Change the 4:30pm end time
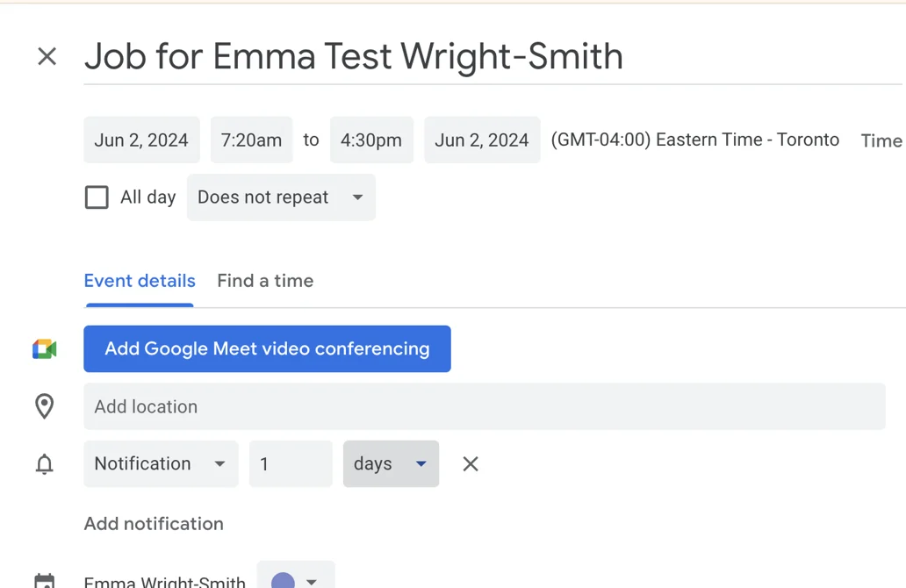Image resolution: width=906 pixels, height=588 pixels. pos(371,140)
